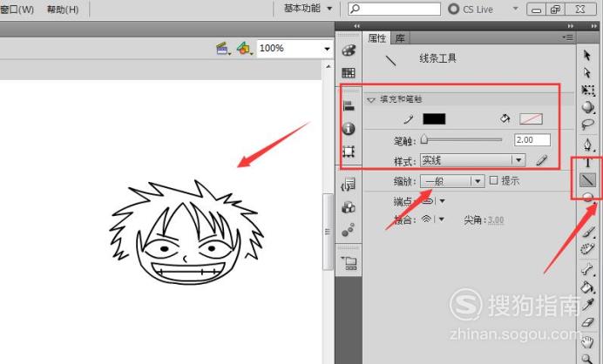Open the Align panel icon
The height and width of the screenshot is (364, 603).
pos(349,105)
